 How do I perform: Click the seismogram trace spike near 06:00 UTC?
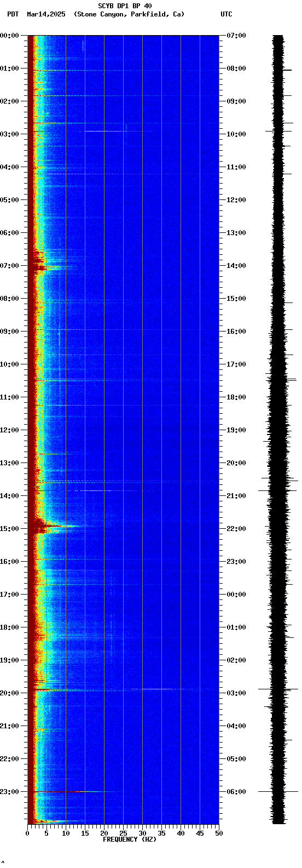coord(278,791)
